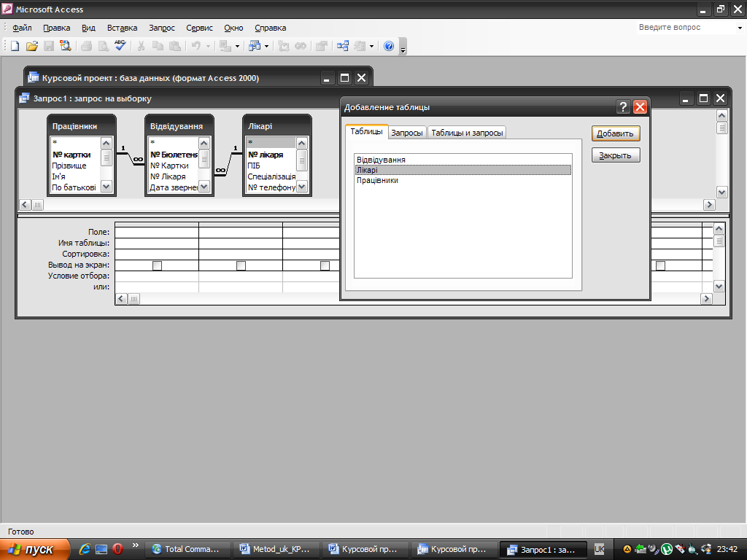Click the Properties icon in toolbar
The image size is (747, 560).
pyautogui.click(x=322, y=46)
